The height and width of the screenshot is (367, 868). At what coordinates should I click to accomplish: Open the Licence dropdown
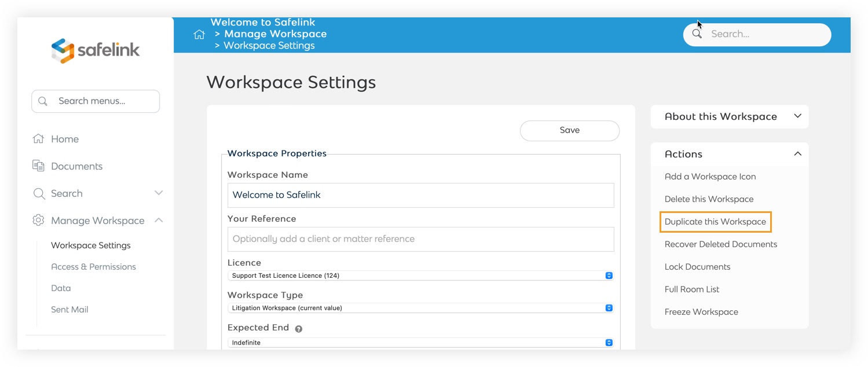point(420,276)
